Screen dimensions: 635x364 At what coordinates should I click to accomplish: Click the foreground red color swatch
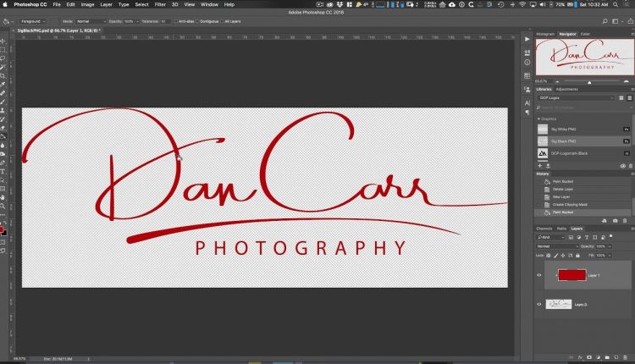point(2,230)
